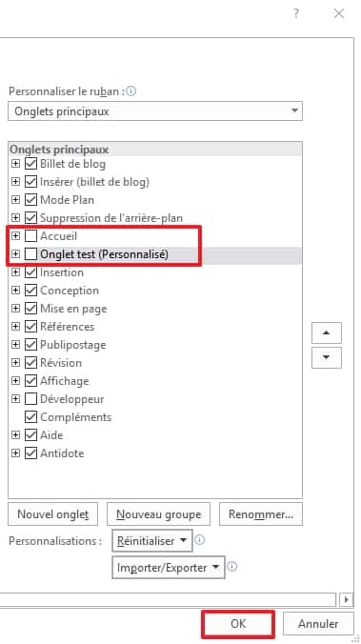
Task: Click info icon next to Importer/Exporter
Action: [232, 567]
